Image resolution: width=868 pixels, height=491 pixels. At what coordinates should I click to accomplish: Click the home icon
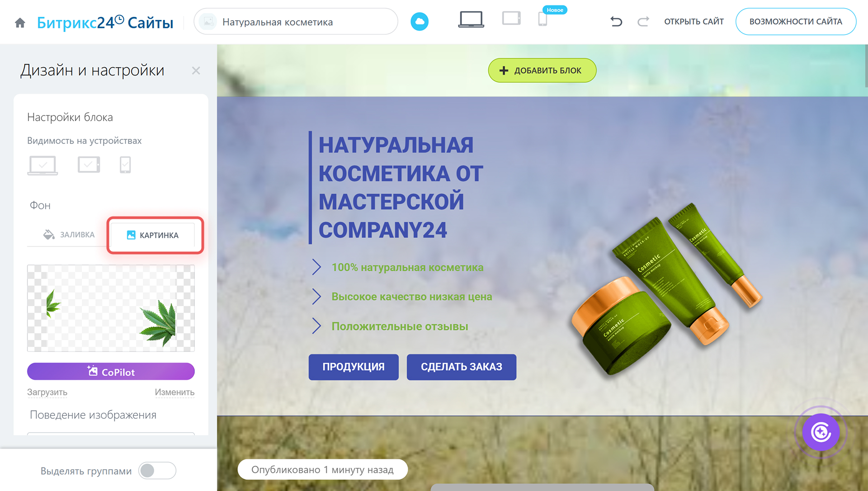[20, 23]
